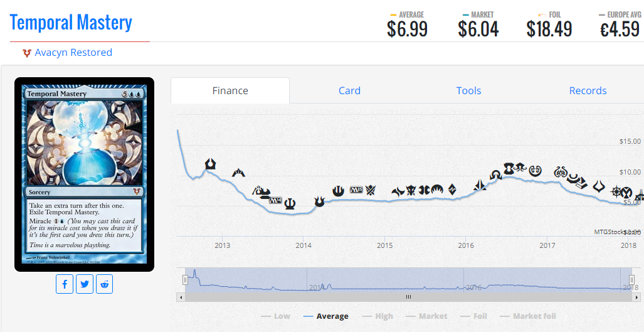Screen dimensions: 644x332
Task: Toggle the Foil price series
Action: click(473, 316)
